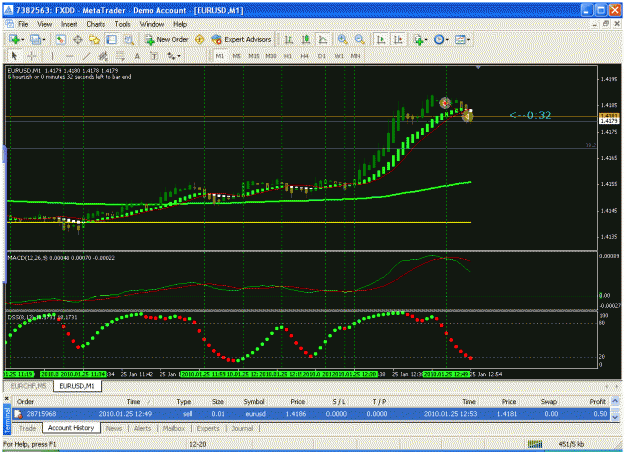
Task: Zoom in on the chart
Action: point(342,39)
